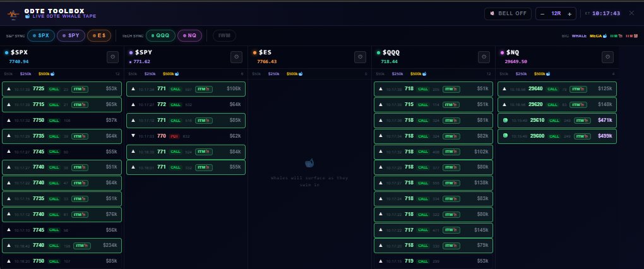Image resolution: width=644 pixels, height=269 pixels.
Task: Decrease row count with the minus button
Action: (542, 13)
